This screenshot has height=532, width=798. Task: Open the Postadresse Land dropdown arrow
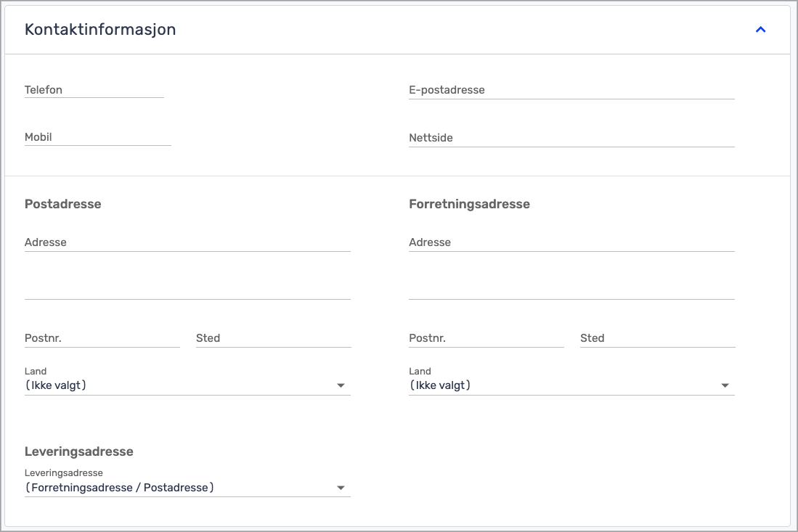341,385
